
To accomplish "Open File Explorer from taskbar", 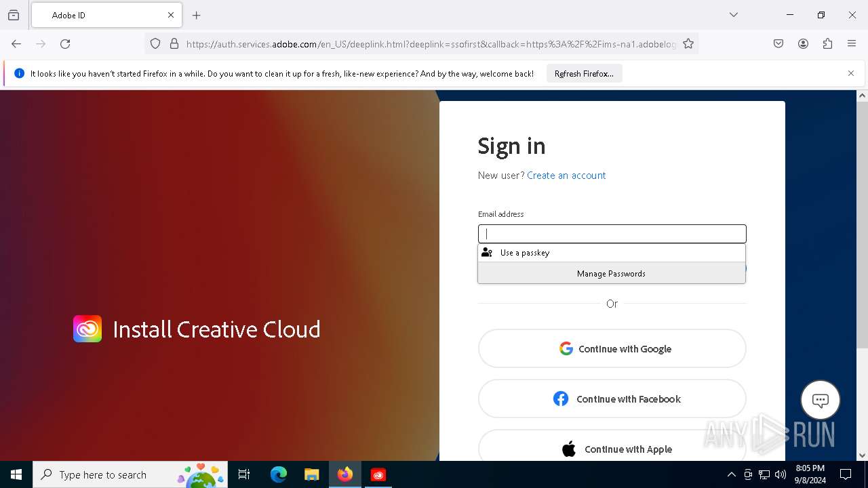I will coord(311,474).
